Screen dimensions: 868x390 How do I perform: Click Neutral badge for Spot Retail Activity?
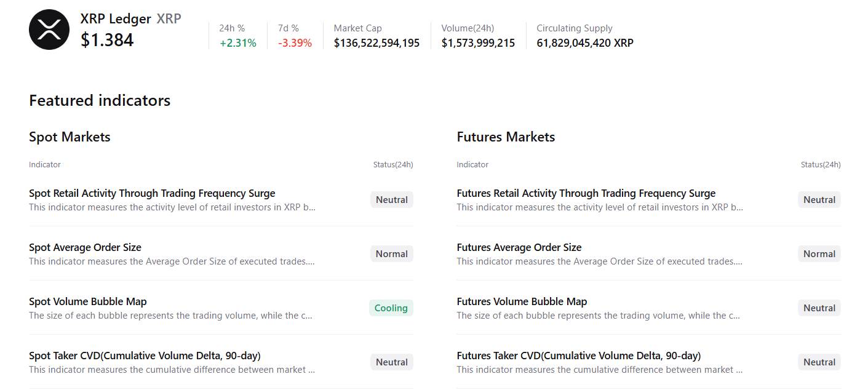tap(392, 200)
